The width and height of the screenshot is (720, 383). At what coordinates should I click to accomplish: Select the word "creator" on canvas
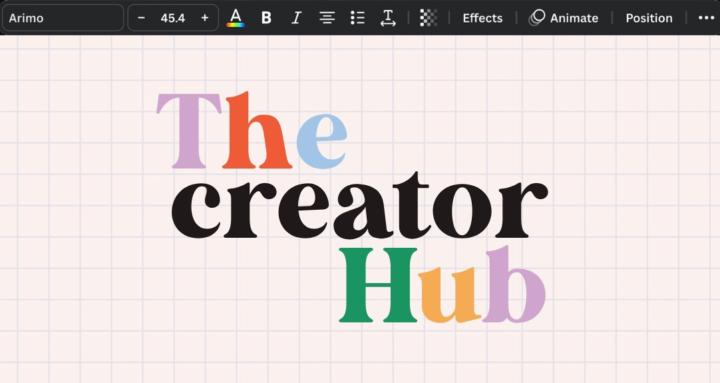tap(360, 205)
